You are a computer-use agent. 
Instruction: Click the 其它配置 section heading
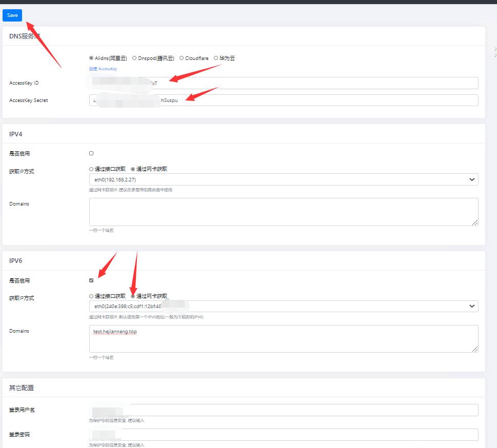22,388
